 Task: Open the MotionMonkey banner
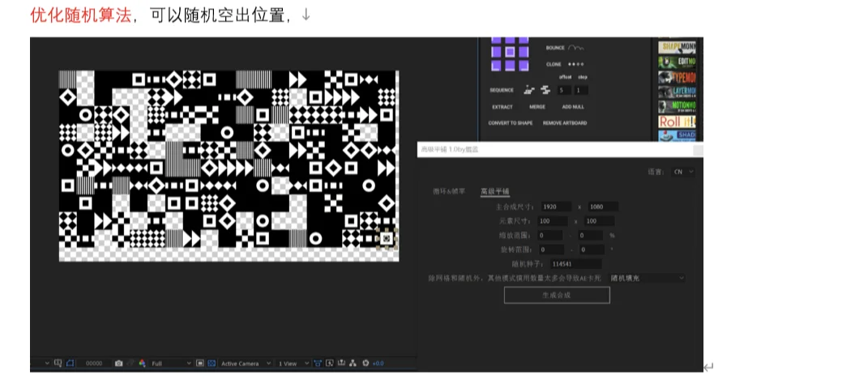click(677, 106)
